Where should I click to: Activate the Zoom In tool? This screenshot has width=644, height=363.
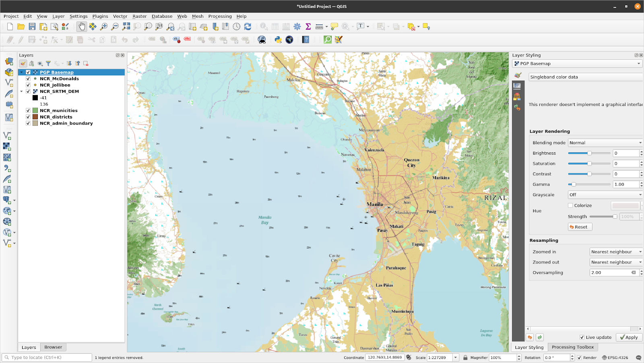103,26
